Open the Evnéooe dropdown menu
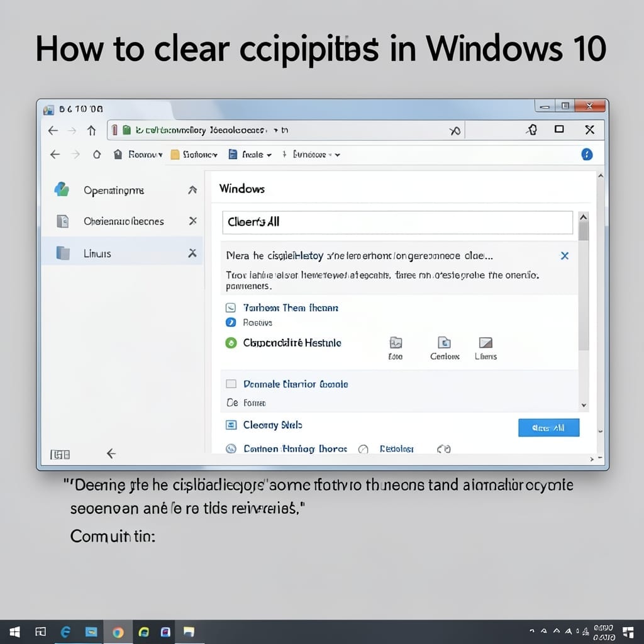This screenshot has height=644, width=644. (311, 155)
